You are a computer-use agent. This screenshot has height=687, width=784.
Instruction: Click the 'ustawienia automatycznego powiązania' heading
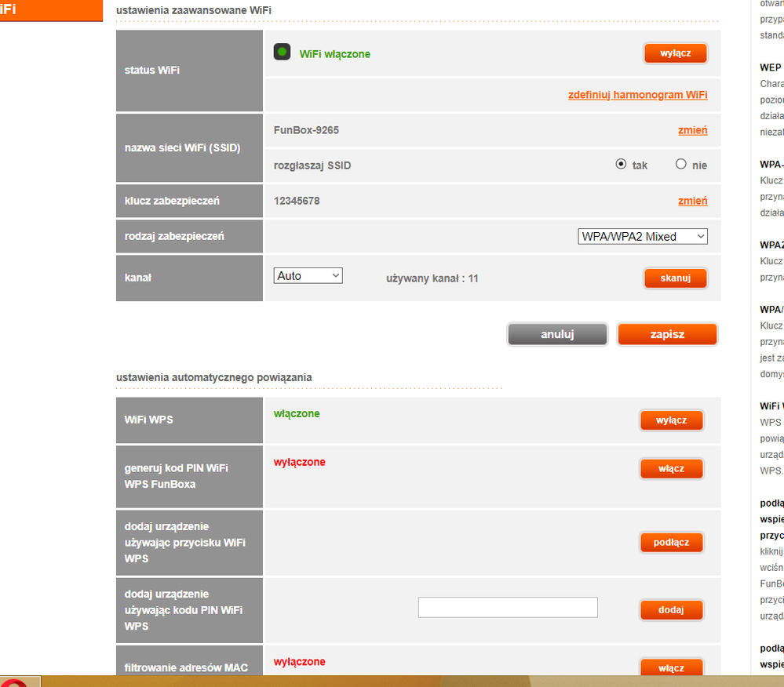[x=214, y=378]
